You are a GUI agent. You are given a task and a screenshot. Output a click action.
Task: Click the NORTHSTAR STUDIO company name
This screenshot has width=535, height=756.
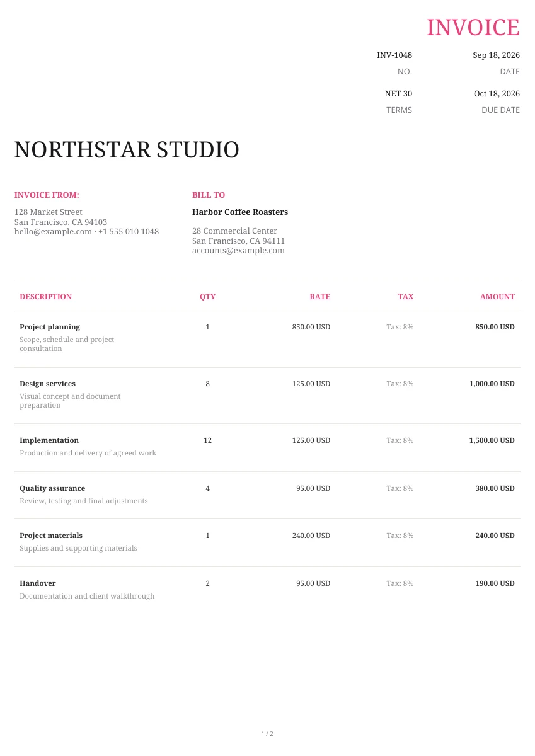[x=127, y=150]
